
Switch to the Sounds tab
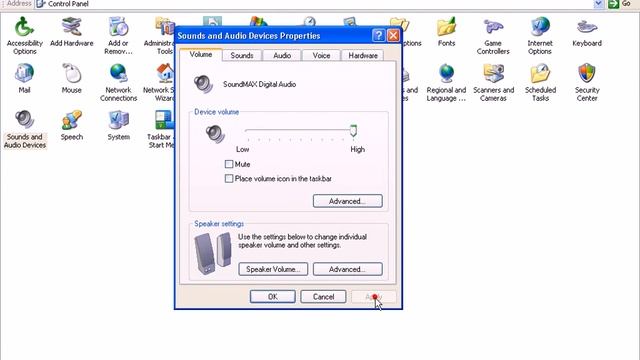pos(242,56)
